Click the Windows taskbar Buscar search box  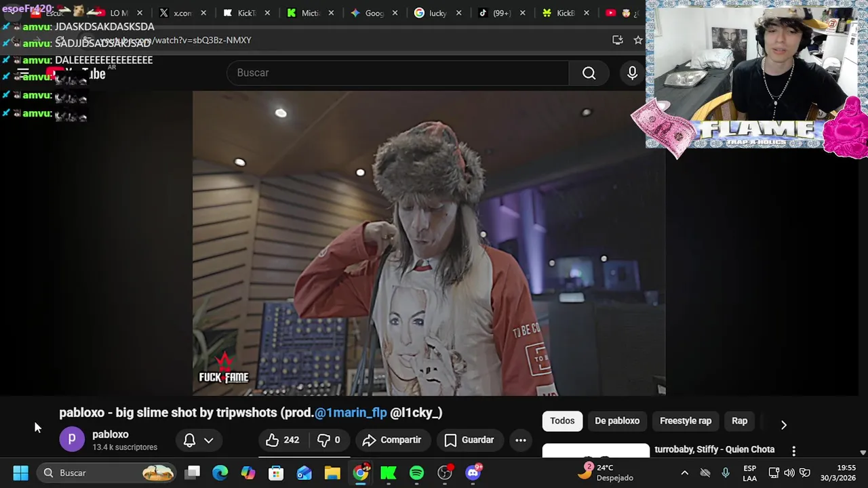click(106, 472)
